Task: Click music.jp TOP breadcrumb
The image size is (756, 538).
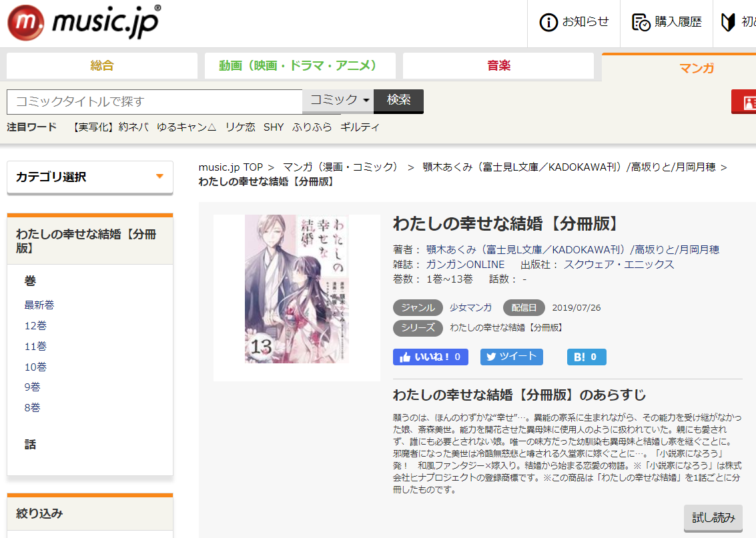Action: click(230, 167)
